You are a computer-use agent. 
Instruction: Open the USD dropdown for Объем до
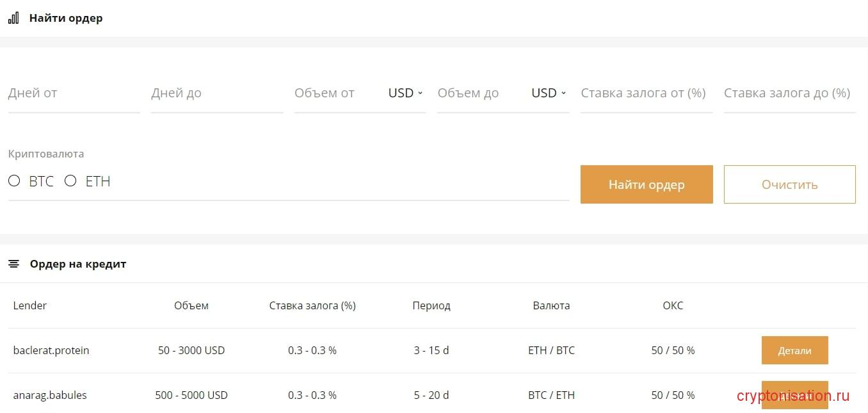549,93
